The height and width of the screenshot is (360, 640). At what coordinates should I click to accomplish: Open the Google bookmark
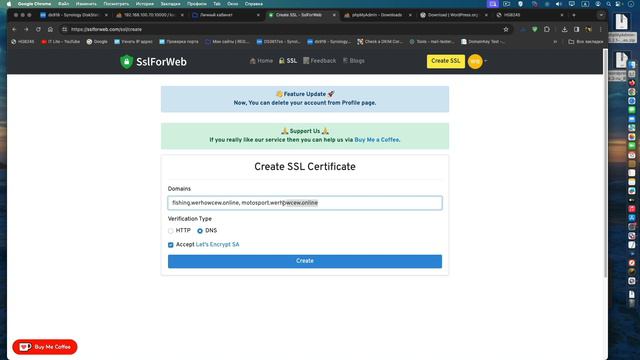coord(97,42)
